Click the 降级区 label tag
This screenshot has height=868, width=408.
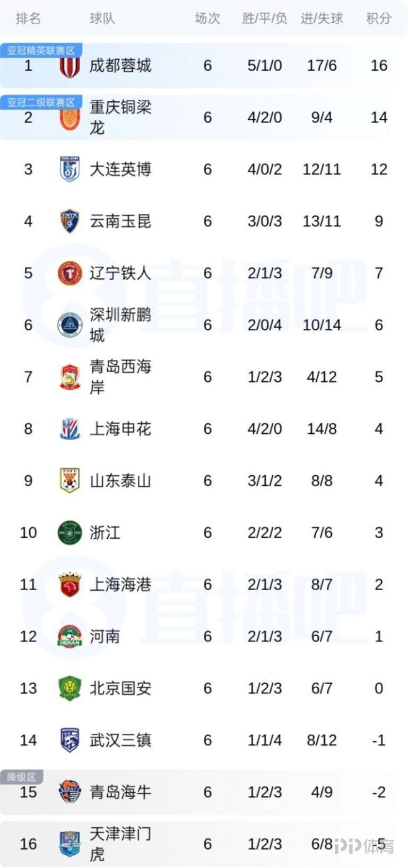[21, 777]
